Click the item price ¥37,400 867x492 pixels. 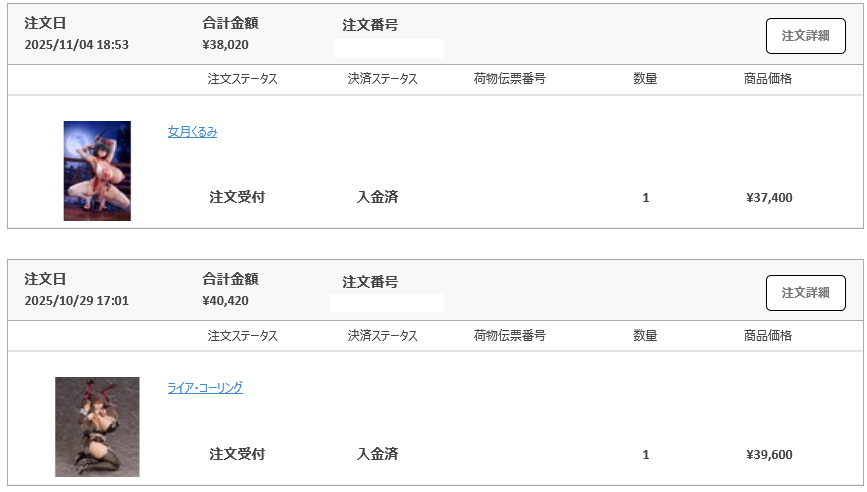click(x=769, y=198)
